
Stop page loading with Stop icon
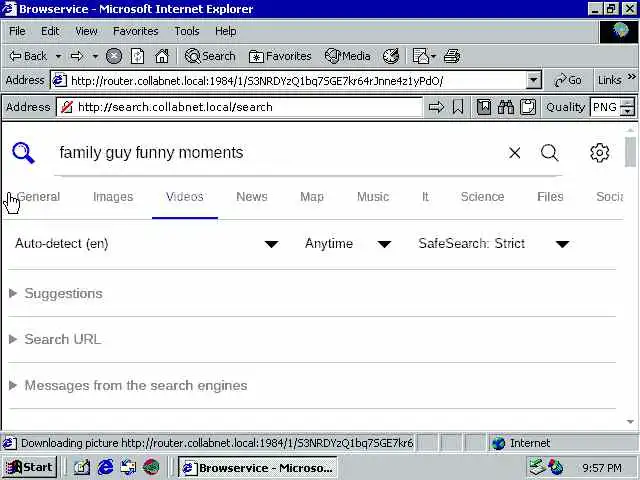pos(114,56)
